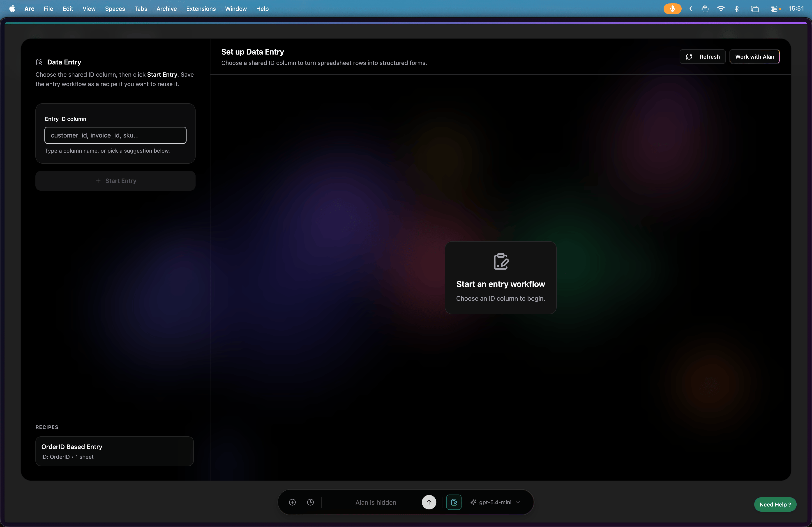Click the back chevron icon in menu bar
The width and height of the screenshot is (812, 527).
(x=691, y=9)
